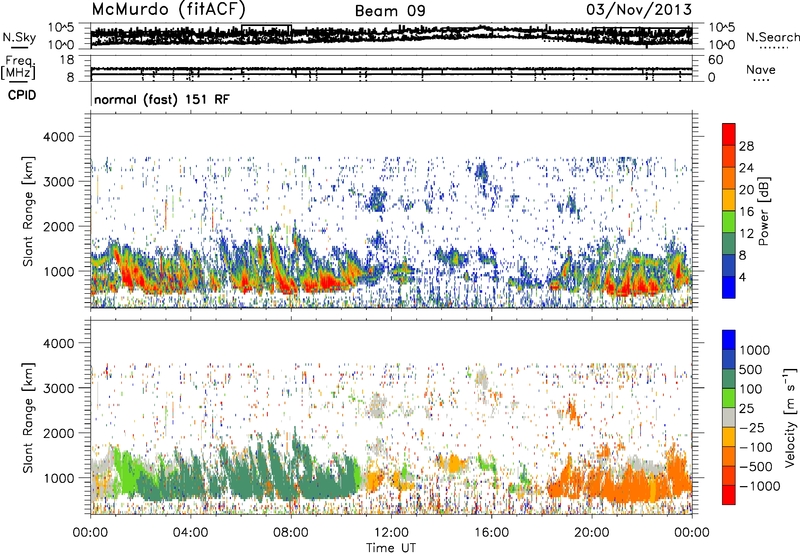800x554 pixels.
Task: Click the blue scatter patch near 3000 km at 16:00
Action: [481, 171]
